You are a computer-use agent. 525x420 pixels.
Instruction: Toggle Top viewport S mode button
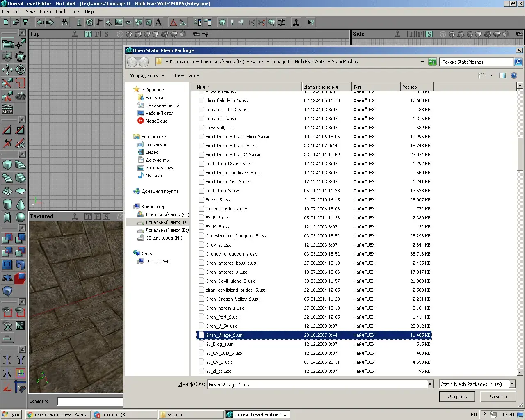(x=106, y=34)
